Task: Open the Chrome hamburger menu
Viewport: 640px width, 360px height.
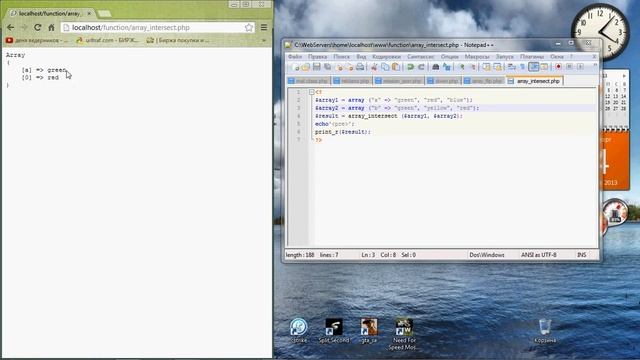Action: pyautogui.click(x=264, y=27)
